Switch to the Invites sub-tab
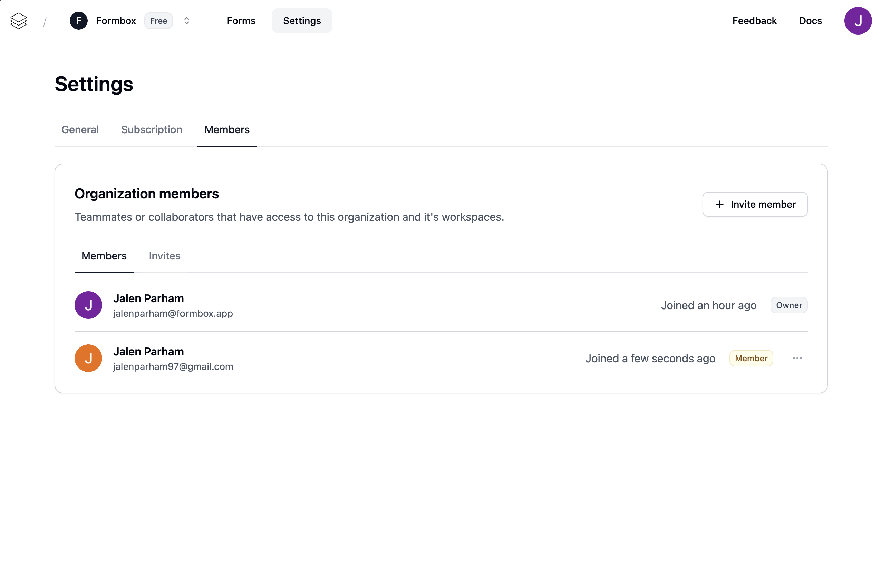Viewport: 881px width, 588px height. (164, 256)
